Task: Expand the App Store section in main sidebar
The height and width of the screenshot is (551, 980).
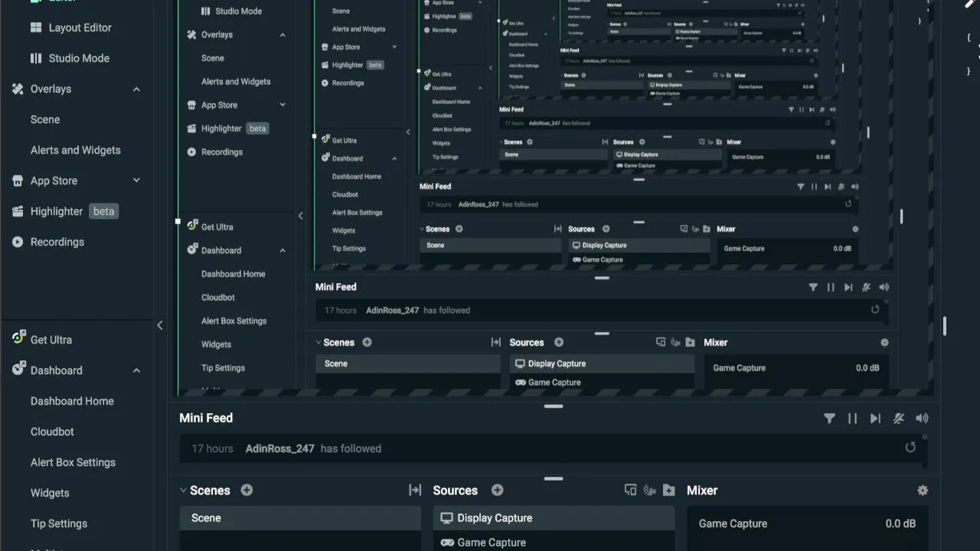Action: coord(136,181)
